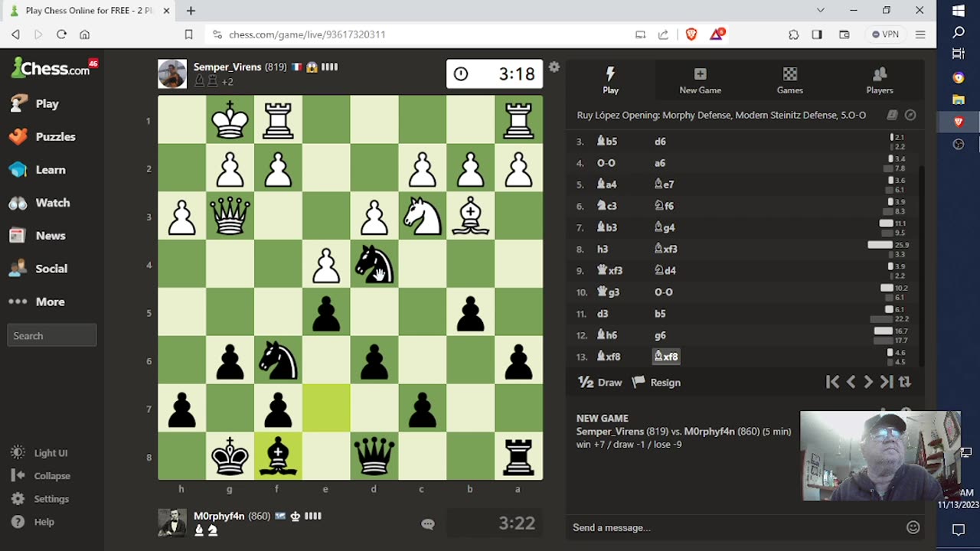Open board settings gear icon

[554, 67]
